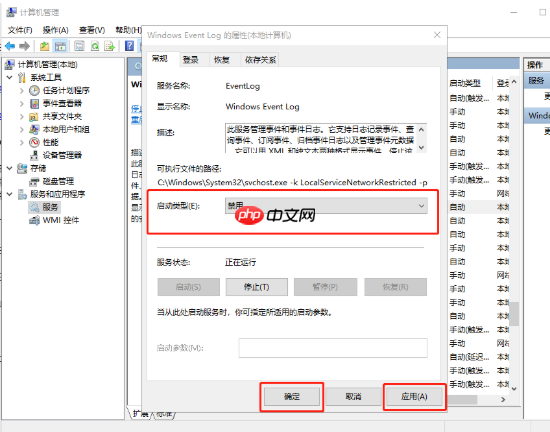Click the 自动(延迟...) startup type cell

[x=469, y=357]
